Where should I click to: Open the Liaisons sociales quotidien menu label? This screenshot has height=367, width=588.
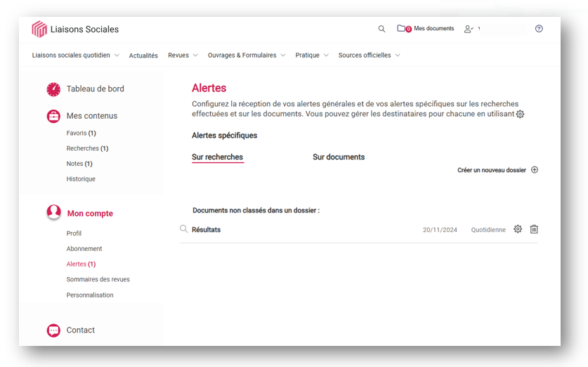[x=71, y=55]
